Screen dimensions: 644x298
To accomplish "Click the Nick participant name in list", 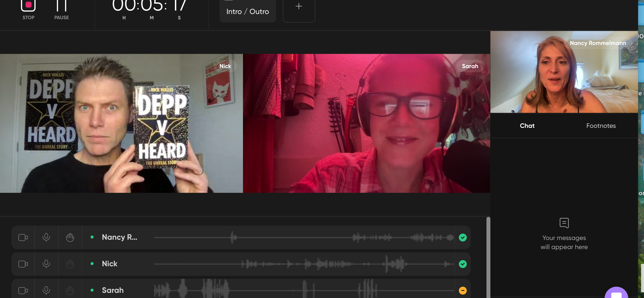I will pos(110,264).
